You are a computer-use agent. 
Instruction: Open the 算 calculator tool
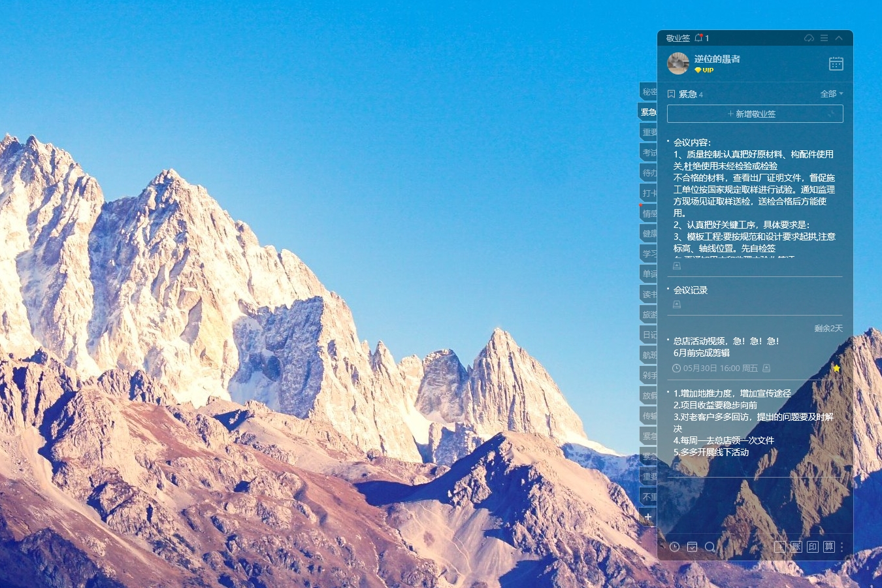pos(829,547)
